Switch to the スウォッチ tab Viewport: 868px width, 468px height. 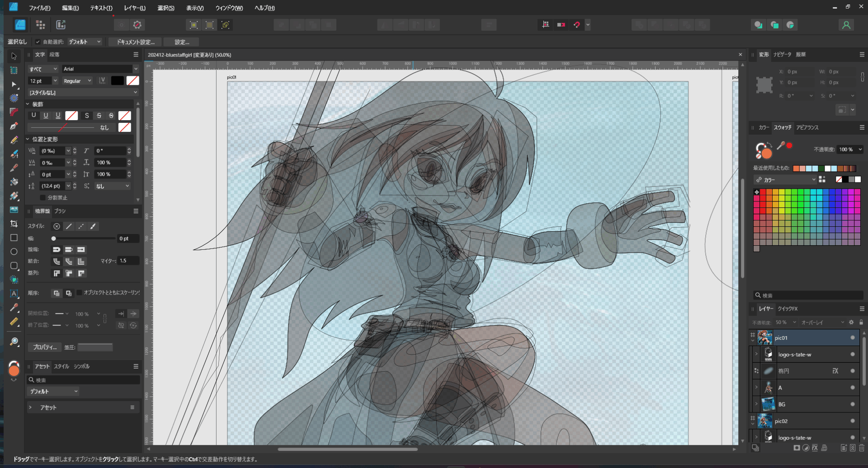[782, 128]
